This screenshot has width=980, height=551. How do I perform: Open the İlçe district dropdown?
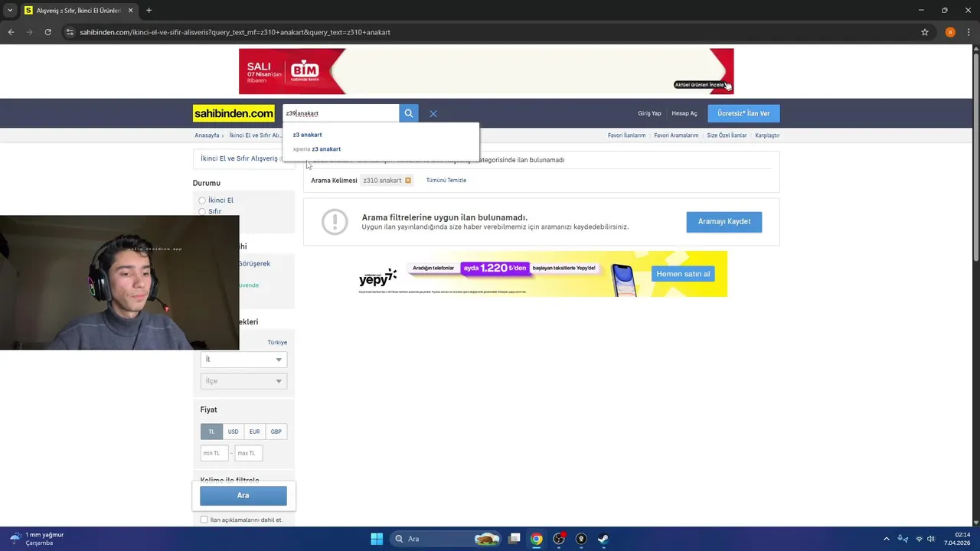[x=243, y=381]
